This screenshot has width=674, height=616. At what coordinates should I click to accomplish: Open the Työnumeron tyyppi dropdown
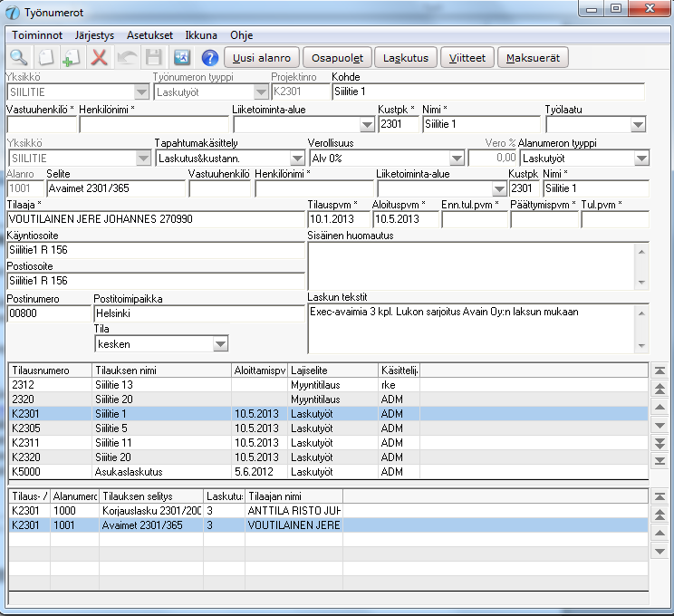click(261, 92)
